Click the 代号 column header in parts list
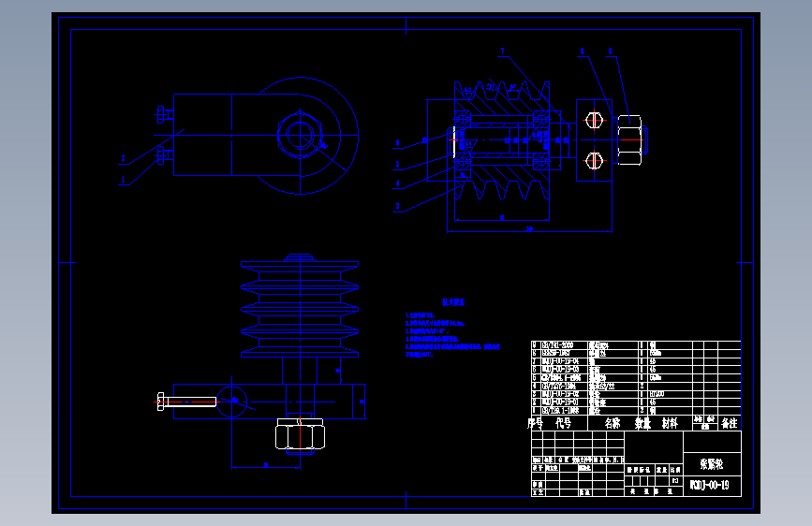812x526 pixels. (564, 423)
